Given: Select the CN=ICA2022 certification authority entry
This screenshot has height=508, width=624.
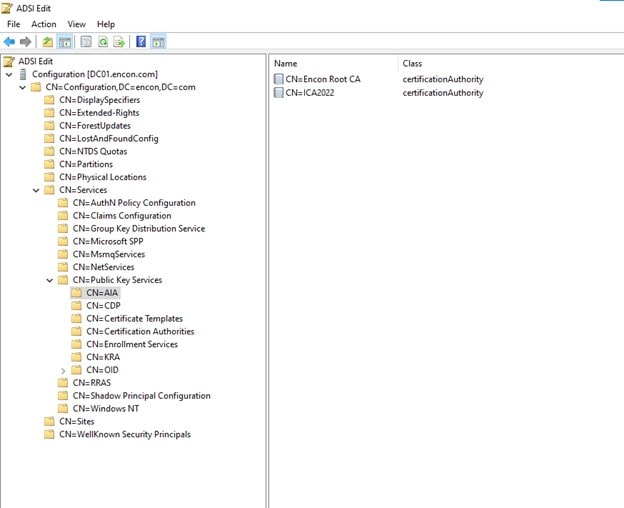Looking at the screenshot, I should click(x=315, y=93).
